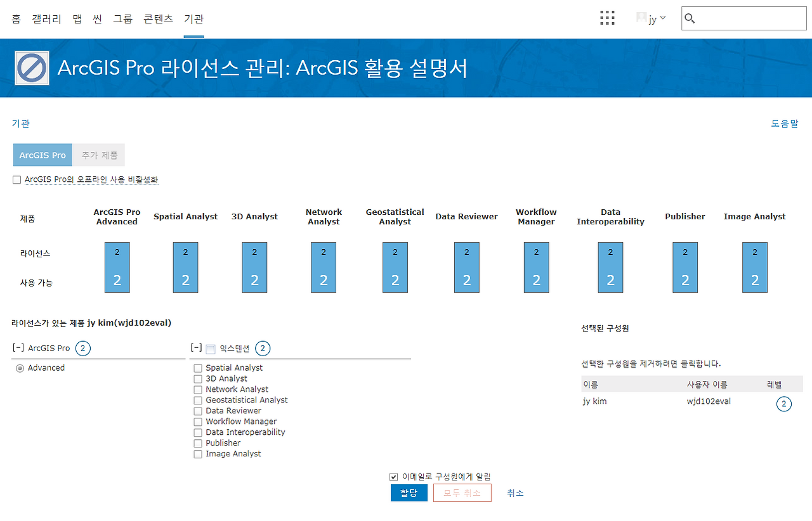Click the Publisher license bar
Image resolution: width=812 pixels, height=521 pixels.
click(x=685, y=267)
